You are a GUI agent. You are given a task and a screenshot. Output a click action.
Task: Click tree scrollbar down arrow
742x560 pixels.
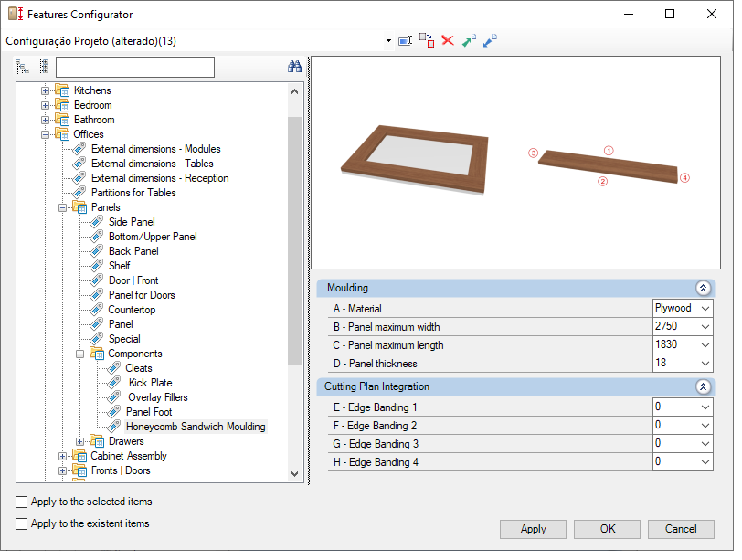[294, 474]
